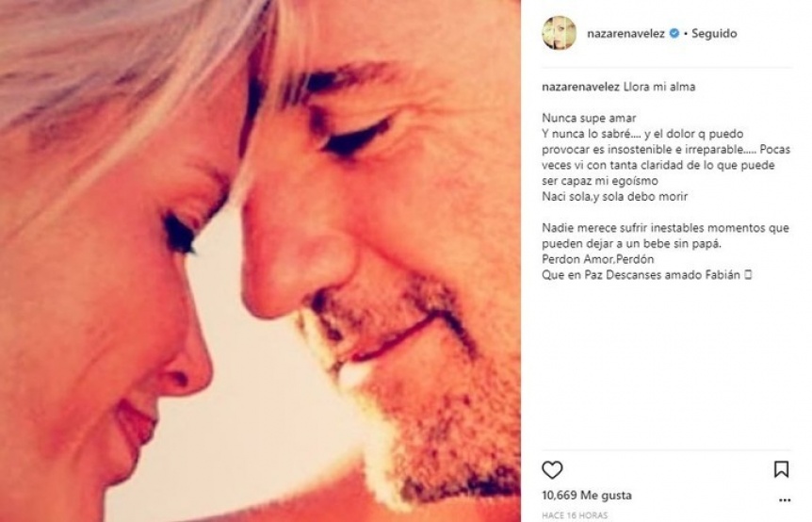
Task: Click the emoji after amado Fabián
Action: (747, 275)
